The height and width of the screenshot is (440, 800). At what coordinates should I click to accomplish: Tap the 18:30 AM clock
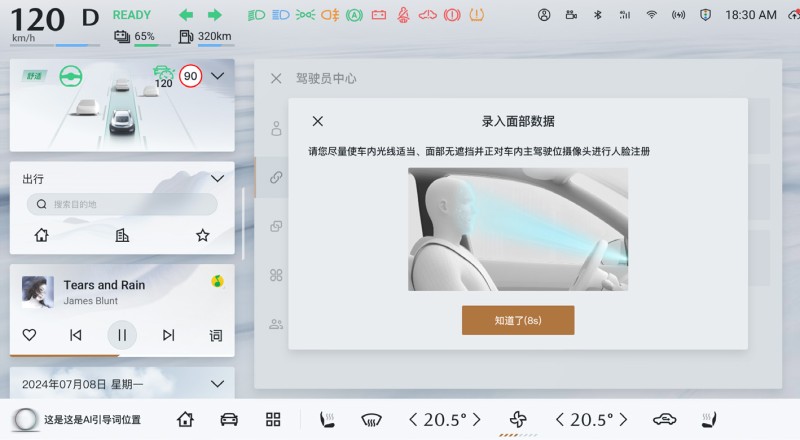click(751, 15)
